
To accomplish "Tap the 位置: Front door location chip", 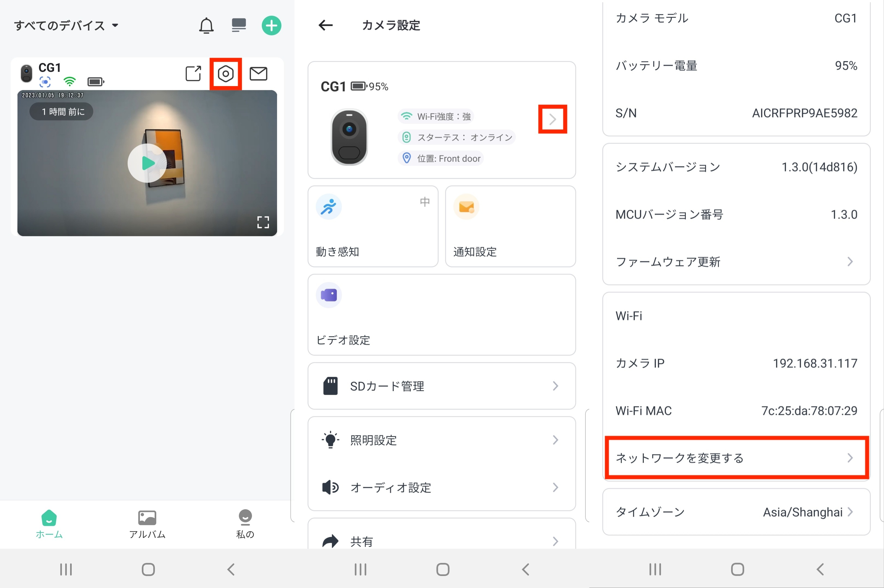I will (440, 158).
